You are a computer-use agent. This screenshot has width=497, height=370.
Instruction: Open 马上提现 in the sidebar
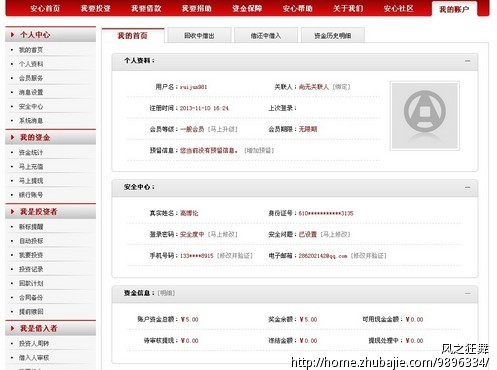click(31, 181)
